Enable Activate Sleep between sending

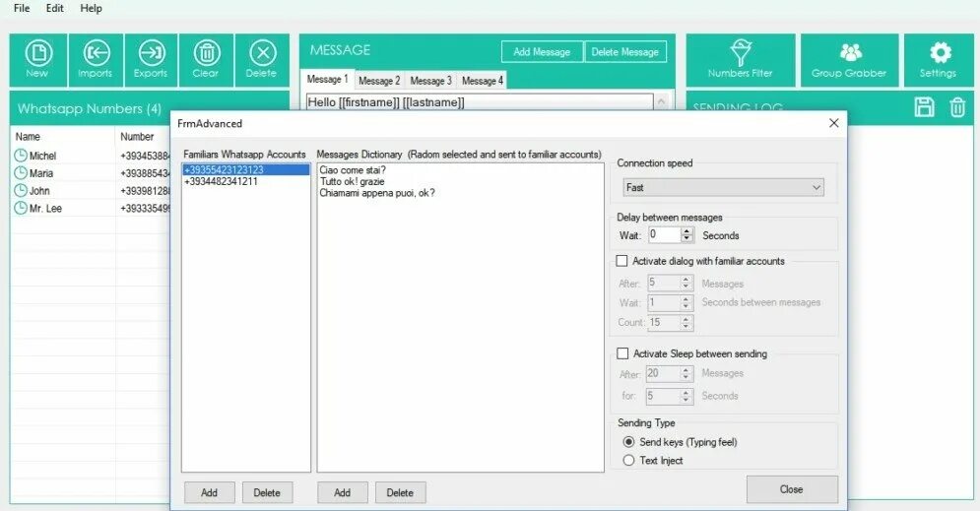622,353
